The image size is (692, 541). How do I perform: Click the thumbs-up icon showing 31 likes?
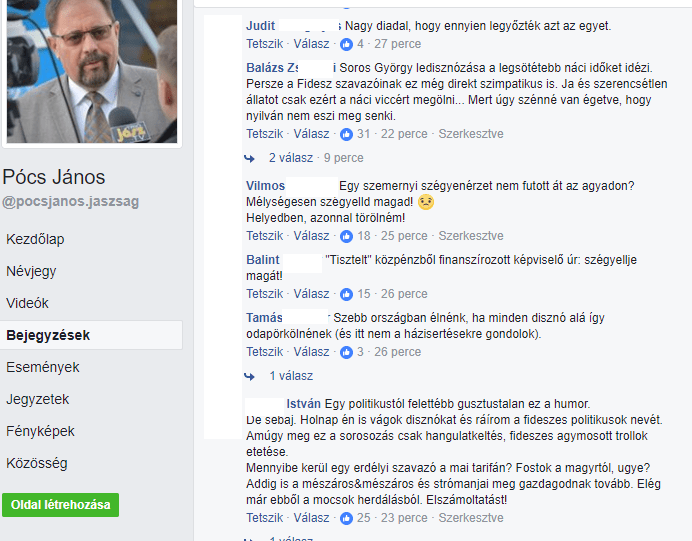tap(346, 134)
